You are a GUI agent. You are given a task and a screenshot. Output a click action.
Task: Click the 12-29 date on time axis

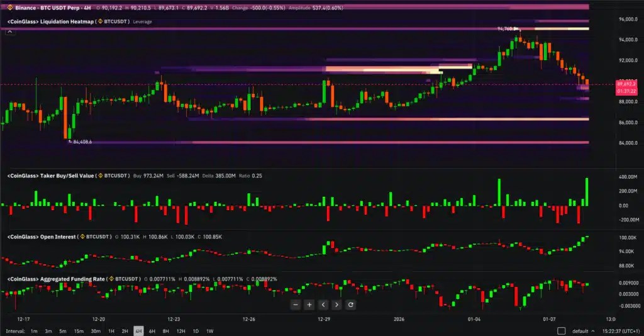pos(324,319)
